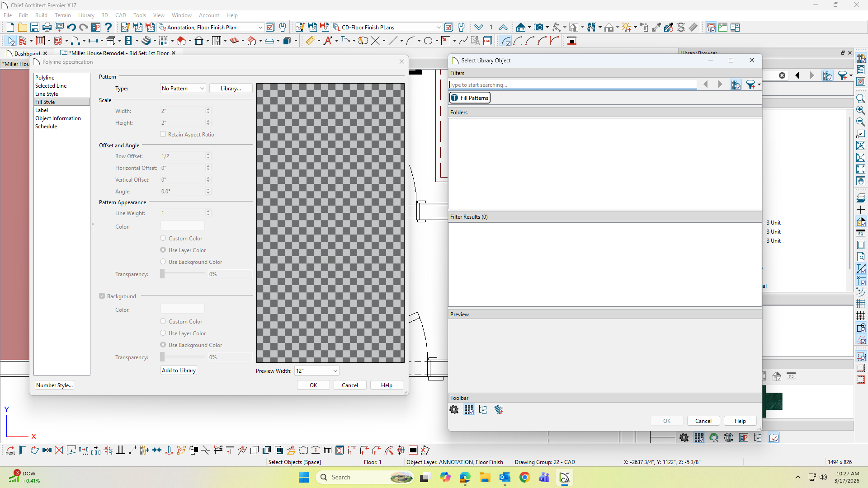Select Use Layer Color under Pattern Appearance
868x488 pixels.
[163, 250]
